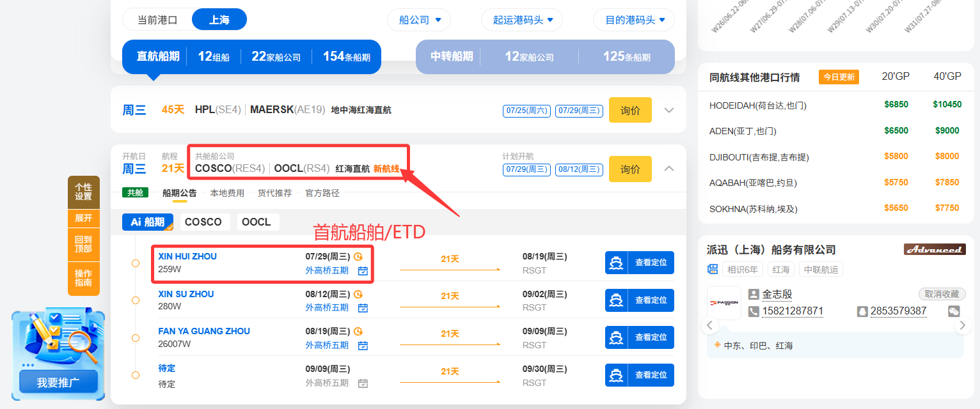
Task: Click the HODEIDAH port rate row
Action: click(x=835, y=105)
